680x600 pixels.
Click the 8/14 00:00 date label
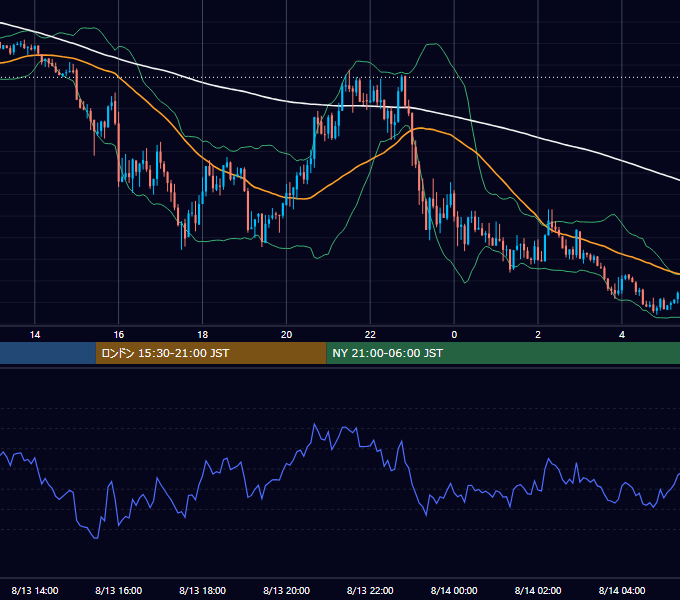(454, 590)
